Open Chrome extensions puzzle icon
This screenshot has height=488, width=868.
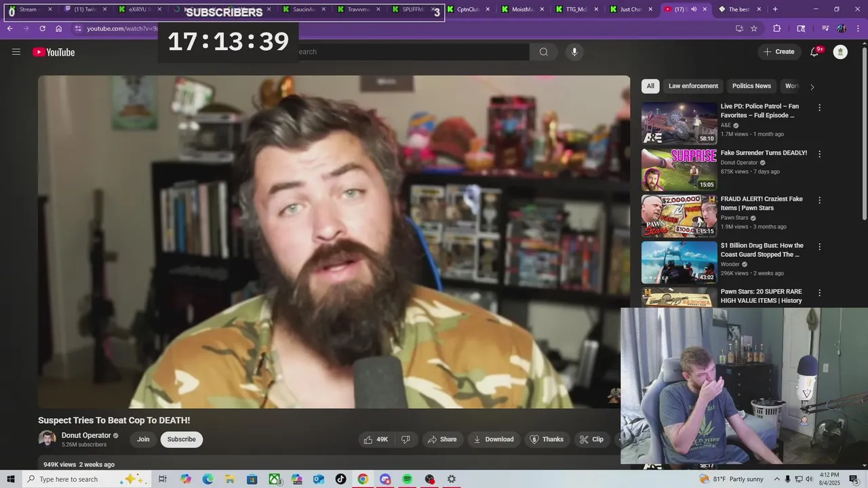click(777, 28)
